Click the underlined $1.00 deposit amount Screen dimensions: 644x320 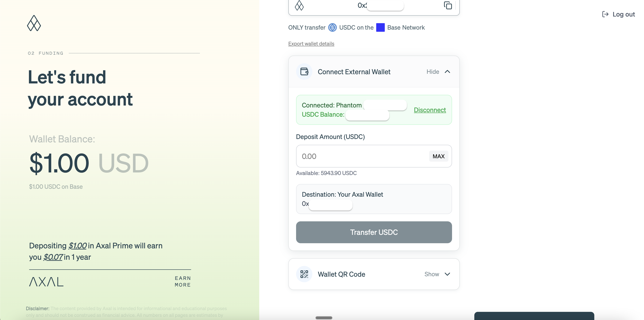click(78, 246)
